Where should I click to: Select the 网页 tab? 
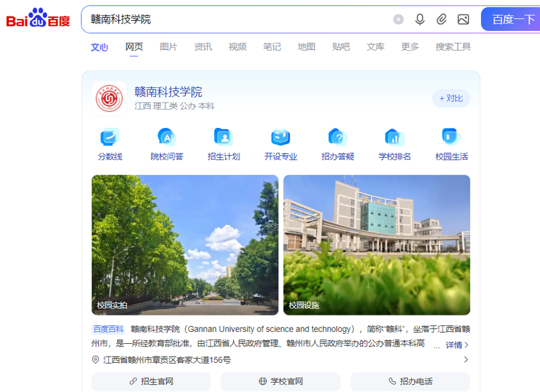pos(134,47)
